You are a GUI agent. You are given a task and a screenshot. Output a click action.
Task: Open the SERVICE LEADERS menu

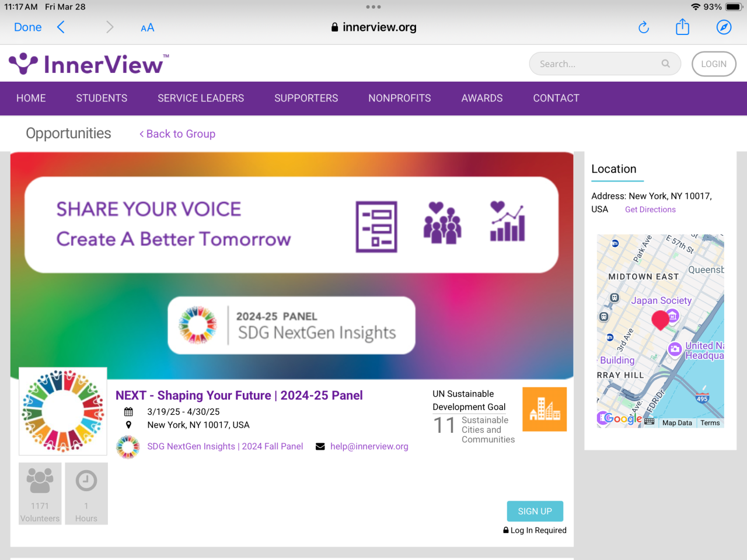point(201,98)
